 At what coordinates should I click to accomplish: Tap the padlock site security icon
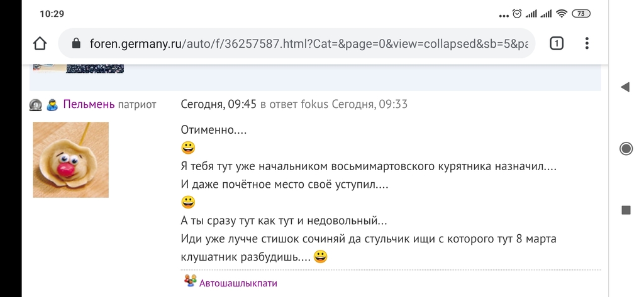pyautogui.click(x=77, y=43)
